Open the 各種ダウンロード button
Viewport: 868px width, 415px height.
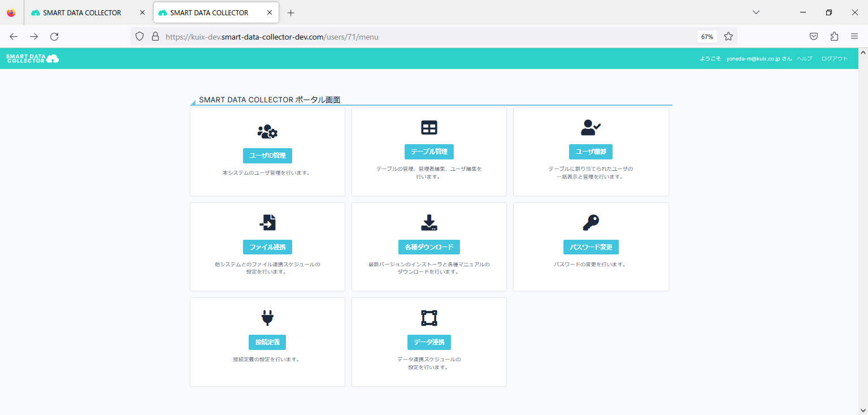click(429, 247)
